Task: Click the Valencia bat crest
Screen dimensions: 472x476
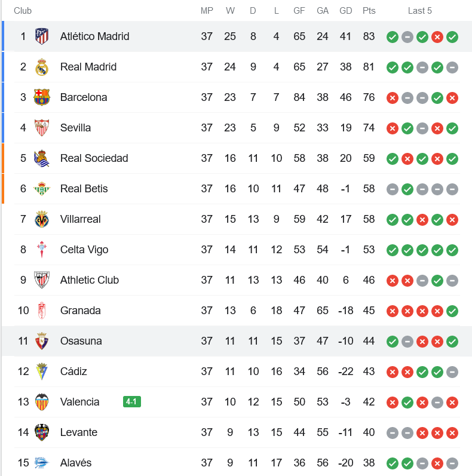Action: [x=42, y=402]
